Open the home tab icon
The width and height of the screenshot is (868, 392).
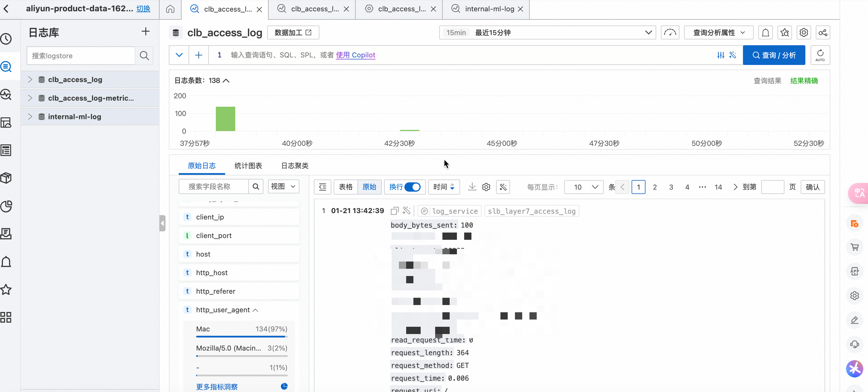click(171, 9)
